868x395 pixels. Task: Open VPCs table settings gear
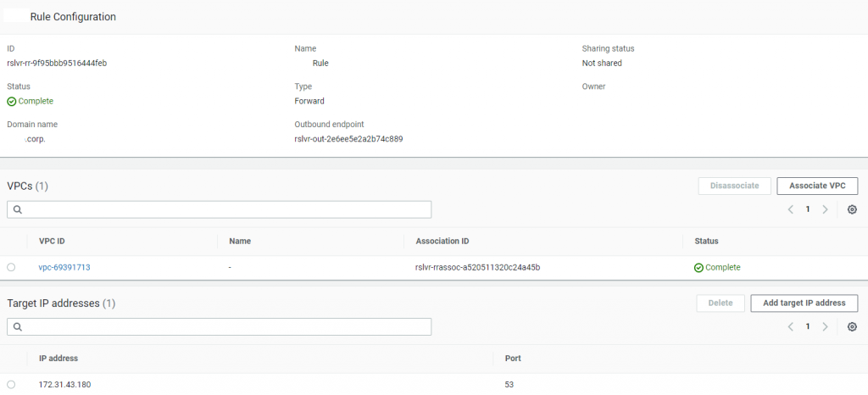[852, 209]
